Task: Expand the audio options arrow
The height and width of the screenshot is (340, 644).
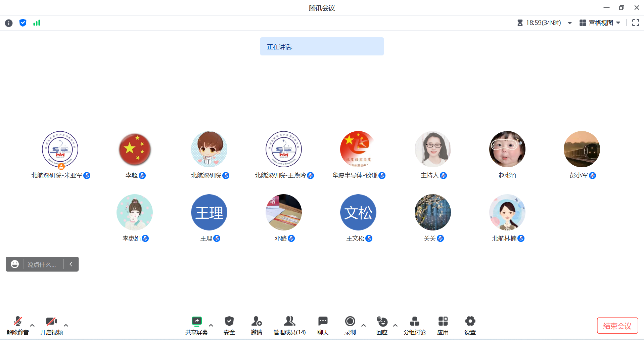Action: pos(32,325)
